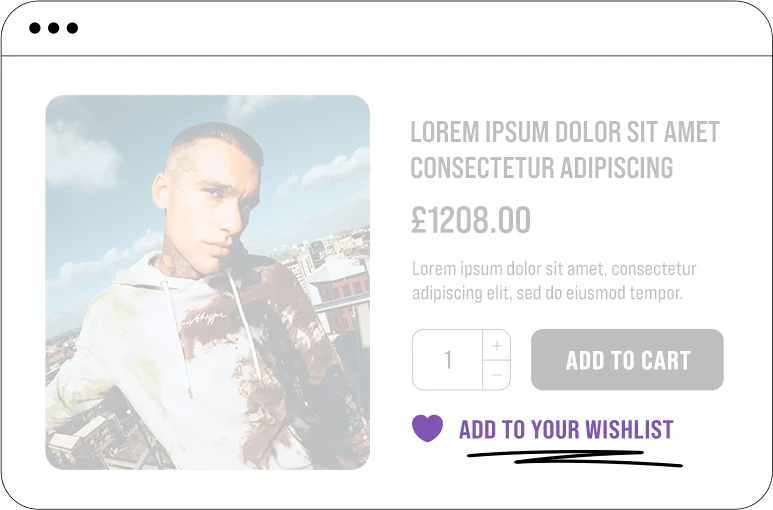Decrease quantity with the minus stepper
The width and height of the screenshot is (773, 510).
[x=496, y=375]
